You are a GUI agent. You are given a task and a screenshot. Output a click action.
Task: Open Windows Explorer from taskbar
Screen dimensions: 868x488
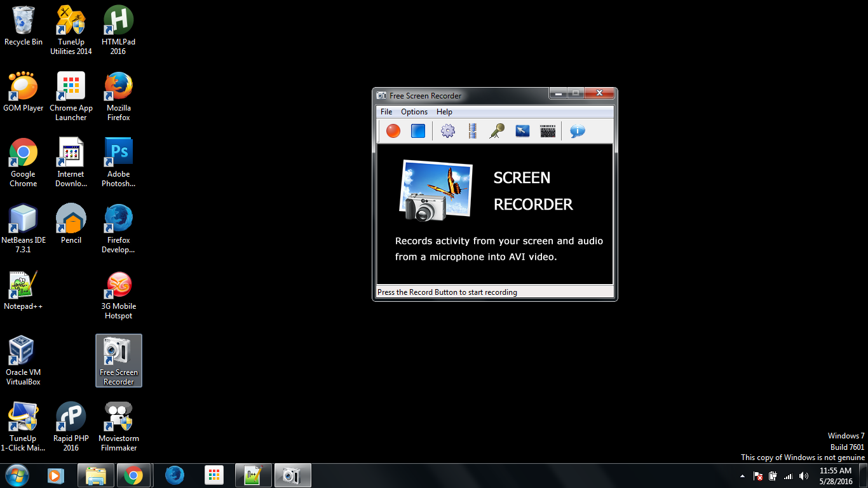(96, 475)
